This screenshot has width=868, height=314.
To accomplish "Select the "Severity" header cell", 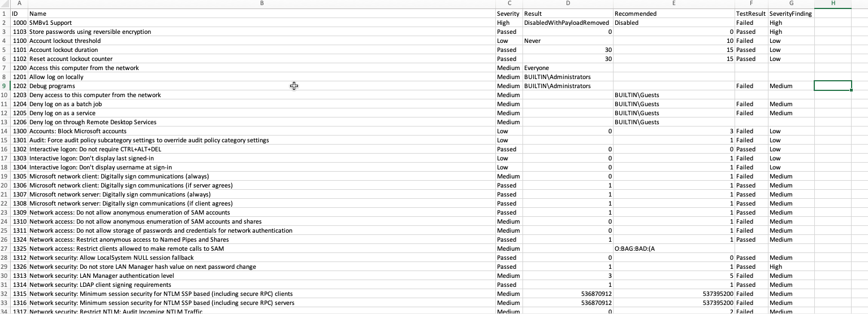I will 508,14.
